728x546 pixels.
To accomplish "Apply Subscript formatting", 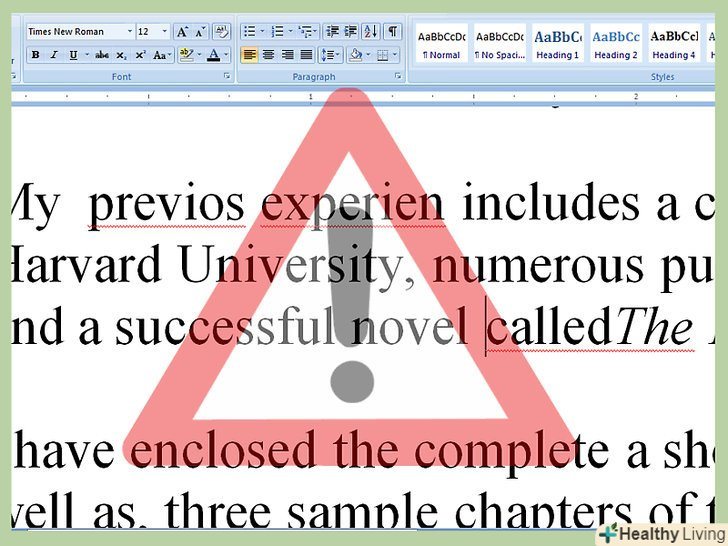I will click(121, 55).
